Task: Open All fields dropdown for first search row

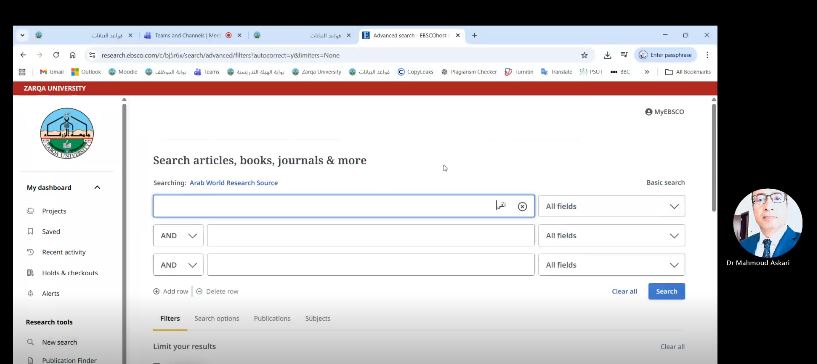Action: pyautogui.click(x=612, y=206)
